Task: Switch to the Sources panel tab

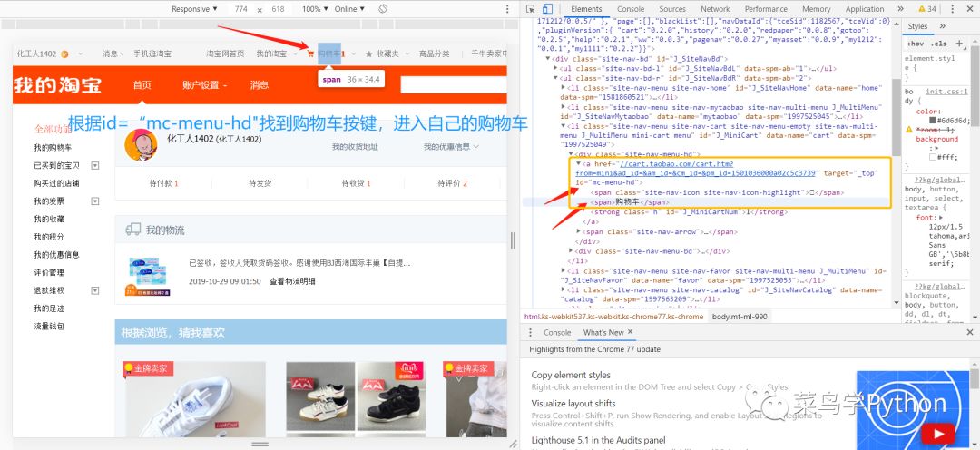Action: click(x=672, y=9)
